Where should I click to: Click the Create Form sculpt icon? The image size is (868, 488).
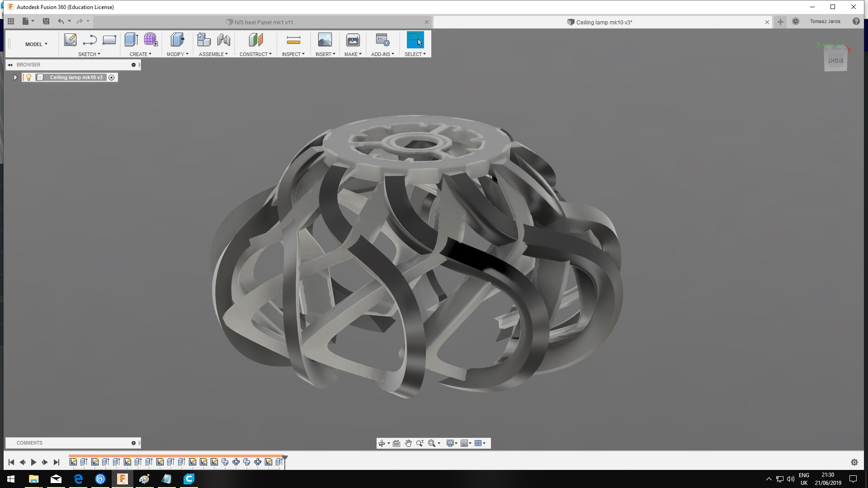pyautogui.click(x=151, y=40)
